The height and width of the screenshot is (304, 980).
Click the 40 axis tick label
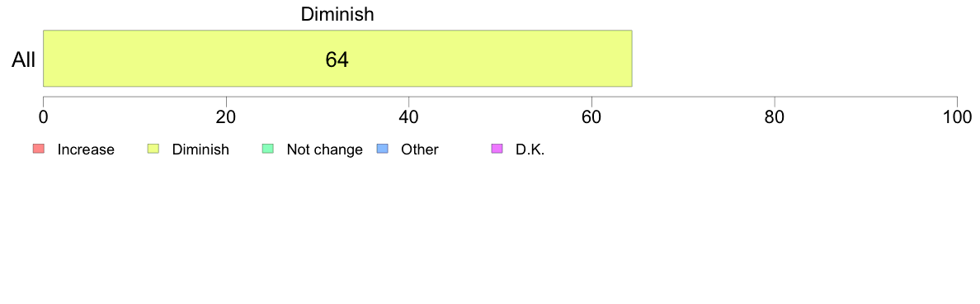click(409, 117)
